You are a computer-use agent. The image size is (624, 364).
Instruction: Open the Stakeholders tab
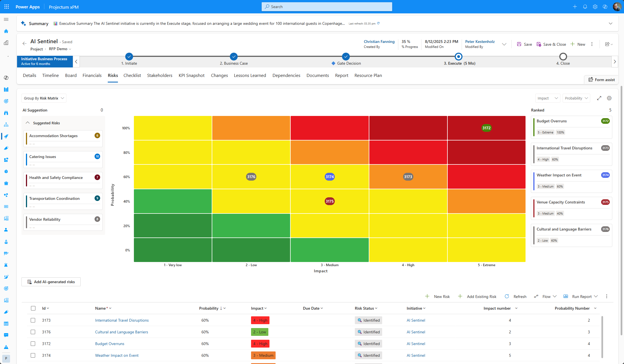pos(160,76)
